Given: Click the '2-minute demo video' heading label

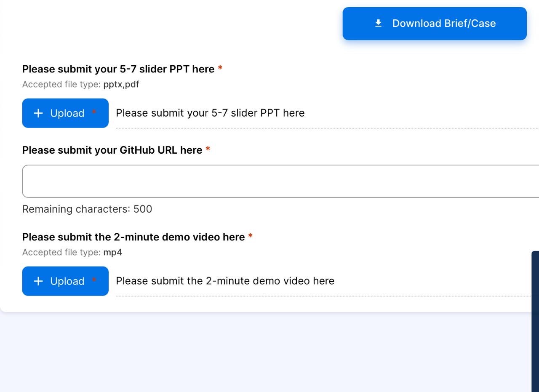Looking at the screenshot, I should click(133, 237).
